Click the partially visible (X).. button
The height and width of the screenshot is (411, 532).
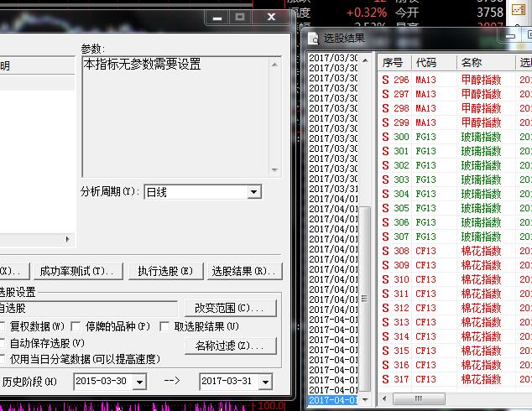pyautogui.click(x=13, y=271)
